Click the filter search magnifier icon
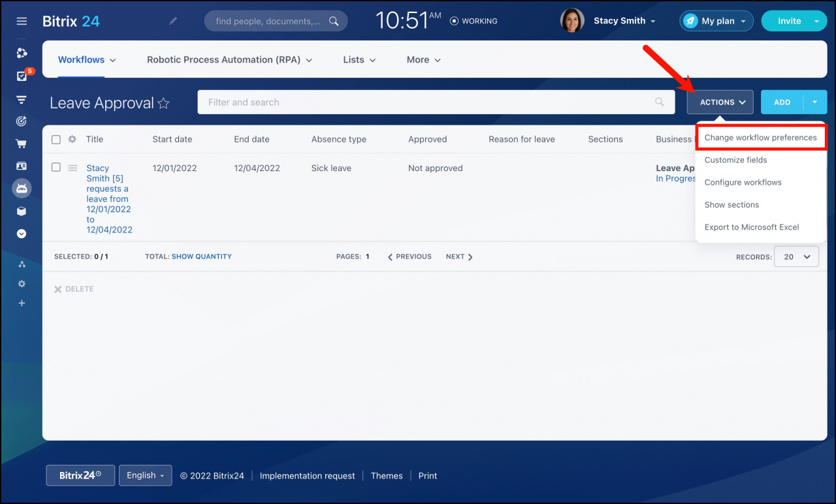 [x=660, y=102]
